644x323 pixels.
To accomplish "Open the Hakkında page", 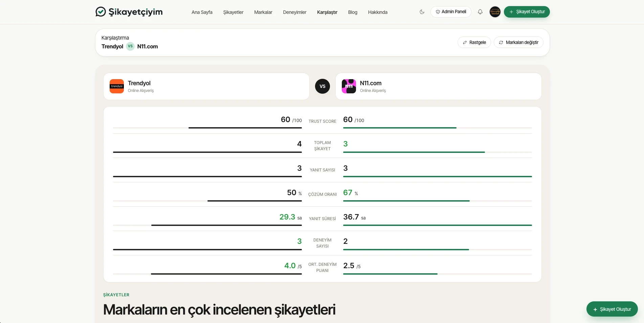I will (x=378, y=12).
